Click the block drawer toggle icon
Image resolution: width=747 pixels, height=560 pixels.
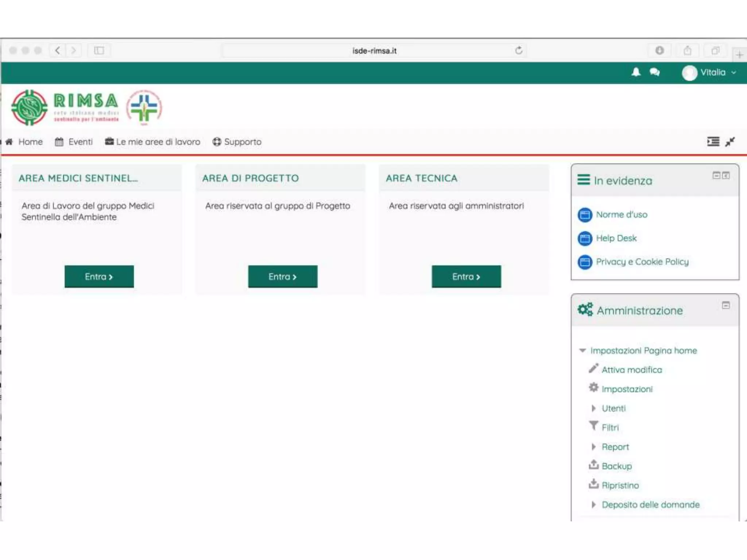click(713, 141)
